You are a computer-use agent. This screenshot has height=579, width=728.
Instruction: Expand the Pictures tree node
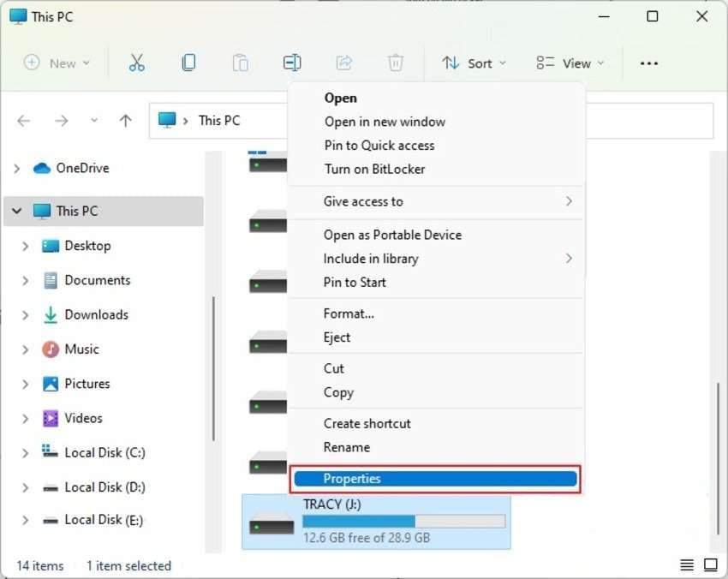click(x=25, y=385)
